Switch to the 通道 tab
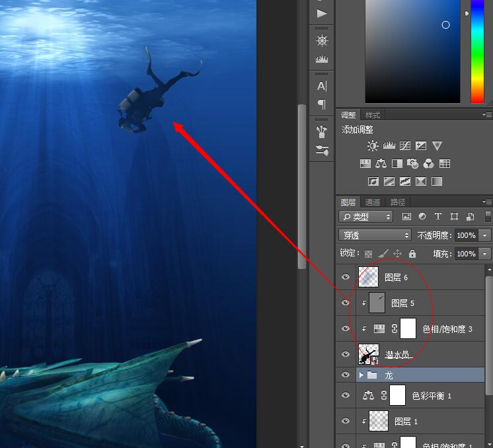The height and width of the screenshot is (448, 493). point(373,202)
